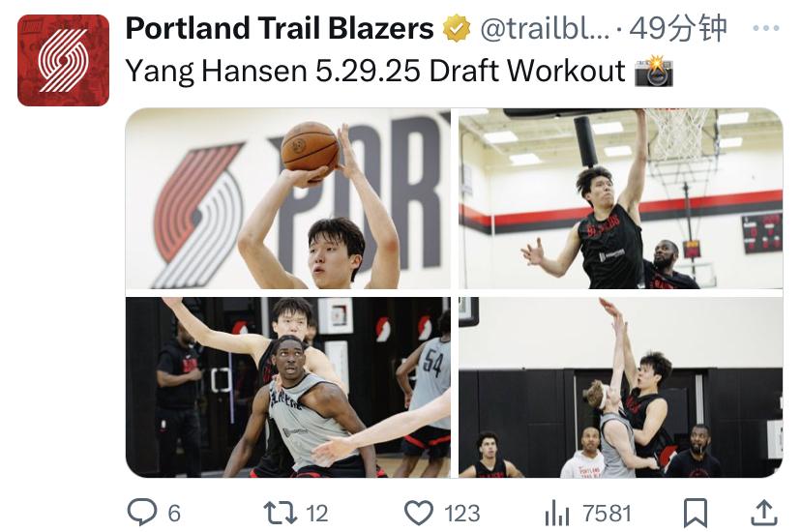This screenshot has width=801, height=532.
Task: Click the reply count 6
Action: (x=174, y=514)
